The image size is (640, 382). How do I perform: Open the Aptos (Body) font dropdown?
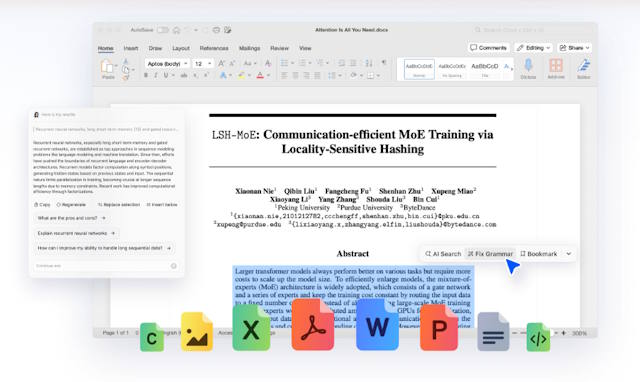(x=167, y=64)
